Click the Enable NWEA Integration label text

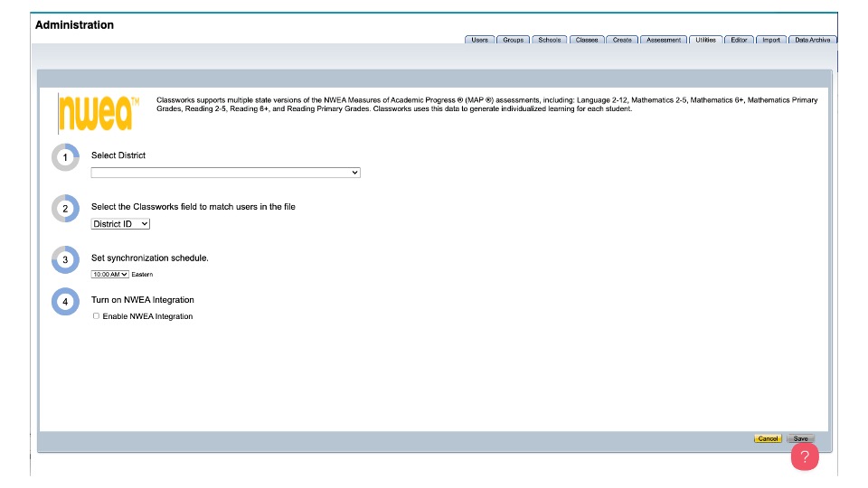coord(147,316)
